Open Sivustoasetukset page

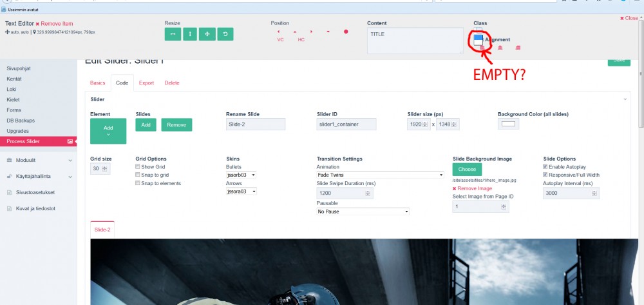pyautogui.click(x=35, y=192)
